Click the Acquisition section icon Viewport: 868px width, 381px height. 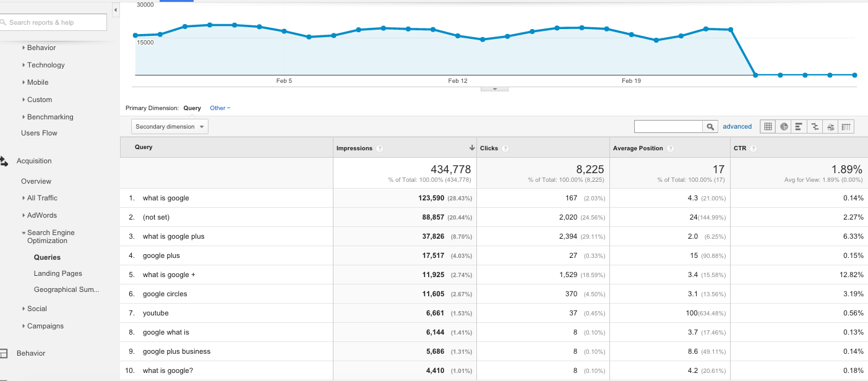(4, 161)
